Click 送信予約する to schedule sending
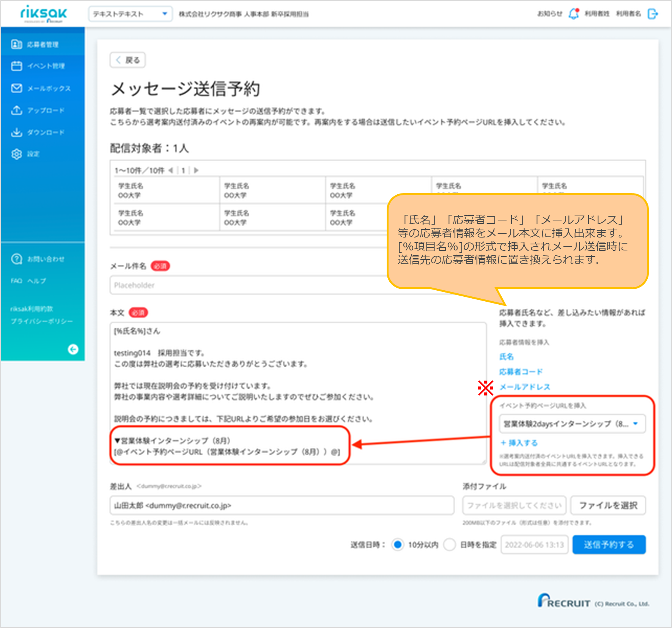Viewport: 672px width, 628px height. click(609, 544)
